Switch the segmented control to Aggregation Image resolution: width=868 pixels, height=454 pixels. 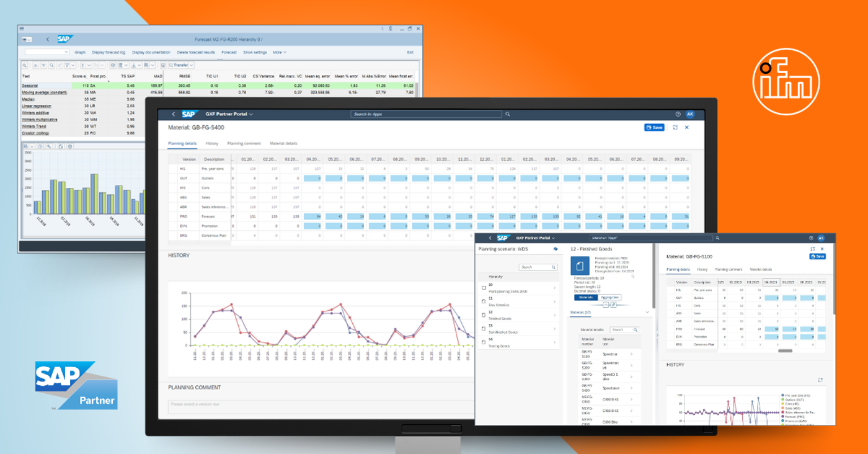610,298
